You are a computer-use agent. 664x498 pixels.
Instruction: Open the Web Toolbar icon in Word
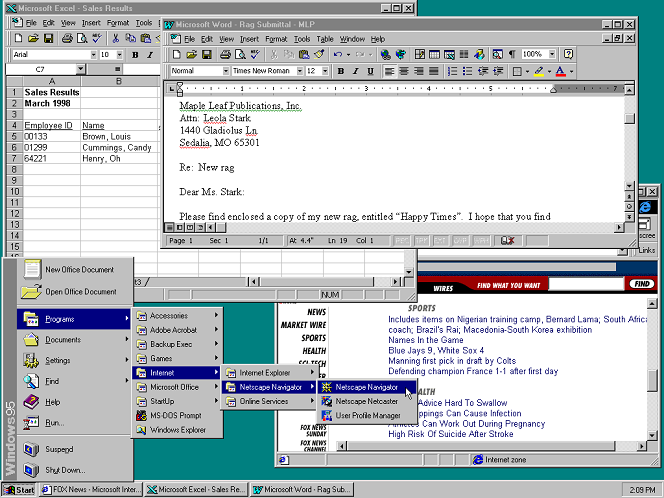[401, 54]
